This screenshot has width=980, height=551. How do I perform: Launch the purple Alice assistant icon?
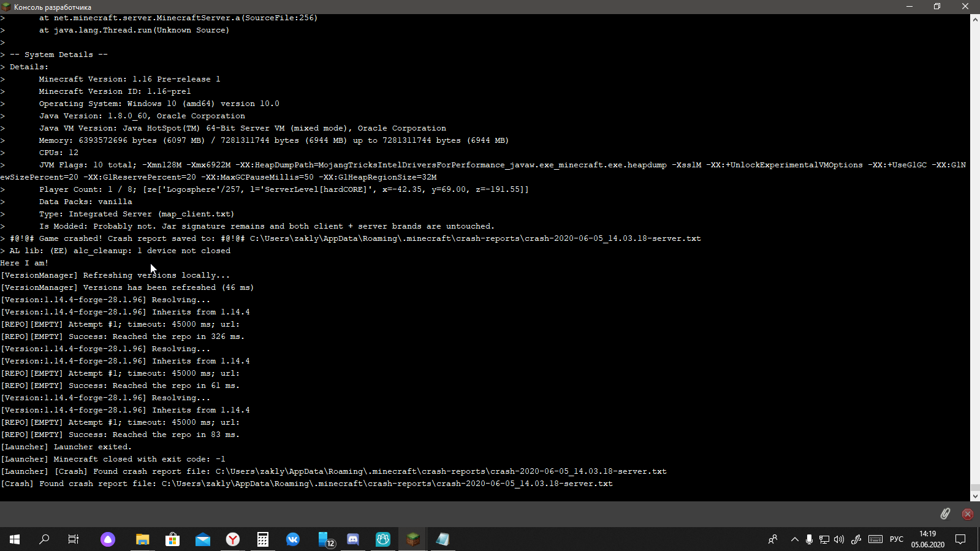pyautogui.click(x=108, y=539)
